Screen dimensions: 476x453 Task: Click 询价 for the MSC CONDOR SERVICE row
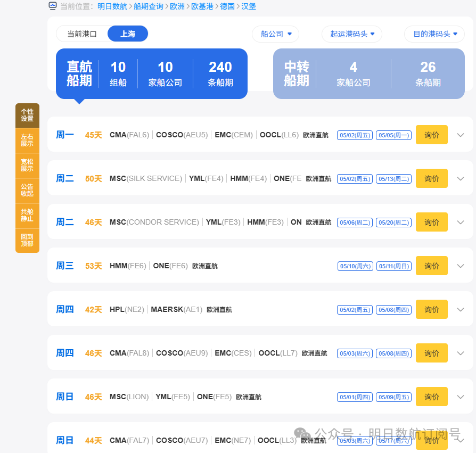coord(432,222)
